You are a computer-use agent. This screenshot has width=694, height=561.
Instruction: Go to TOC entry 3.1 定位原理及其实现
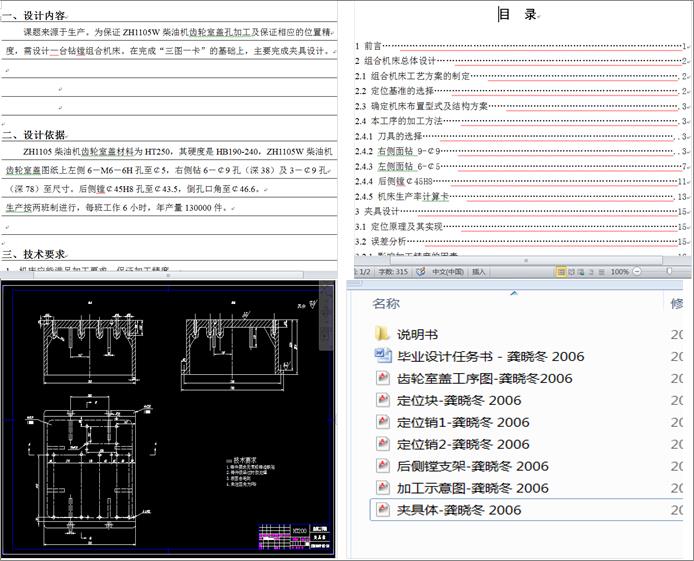click(x=520, y=227)
